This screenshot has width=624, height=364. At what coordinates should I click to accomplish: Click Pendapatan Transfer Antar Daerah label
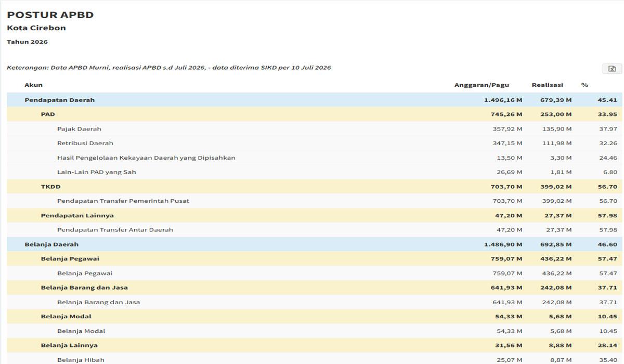115,230
